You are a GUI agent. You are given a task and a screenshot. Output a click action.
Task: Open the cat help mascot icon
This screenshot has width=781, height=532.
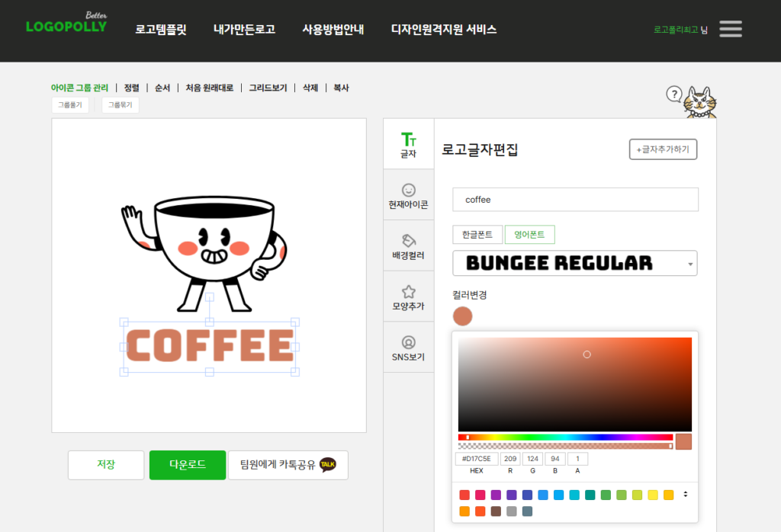(x=700, y=103)
